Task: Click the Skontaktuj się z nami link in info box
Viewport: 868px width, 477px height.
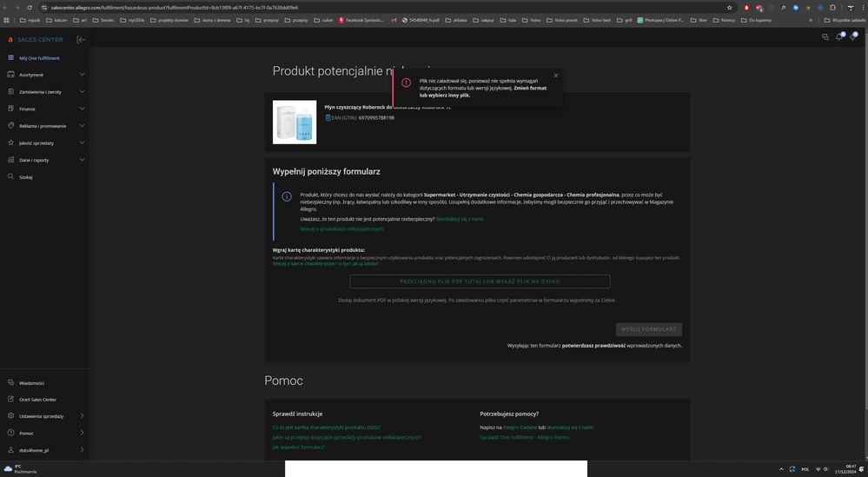Action: (x=460, y=219)
